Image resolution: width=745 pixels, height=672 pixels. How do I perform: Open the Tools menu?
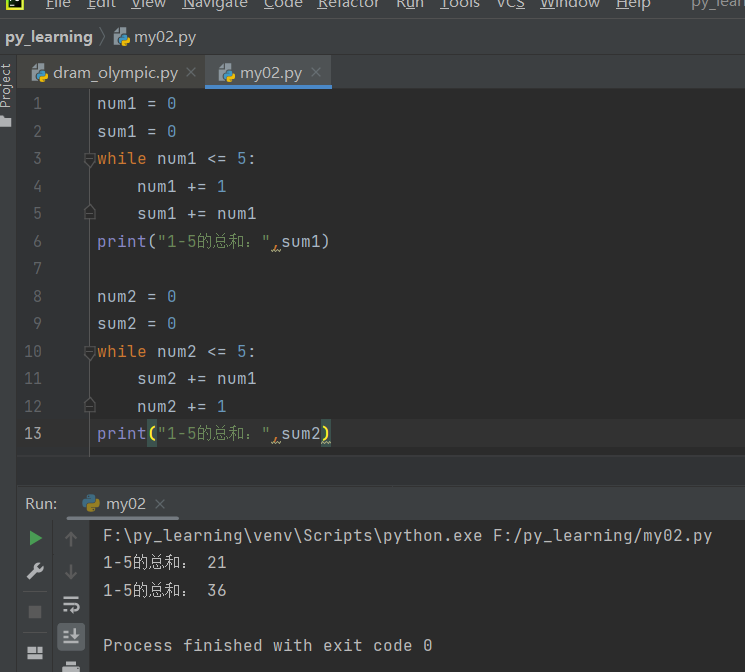460,4
